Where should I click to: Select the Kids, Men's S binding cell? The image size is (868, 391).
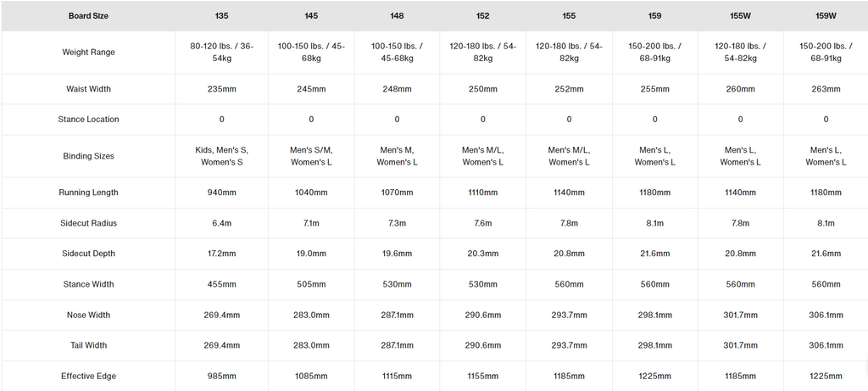(x=221, y=156)
